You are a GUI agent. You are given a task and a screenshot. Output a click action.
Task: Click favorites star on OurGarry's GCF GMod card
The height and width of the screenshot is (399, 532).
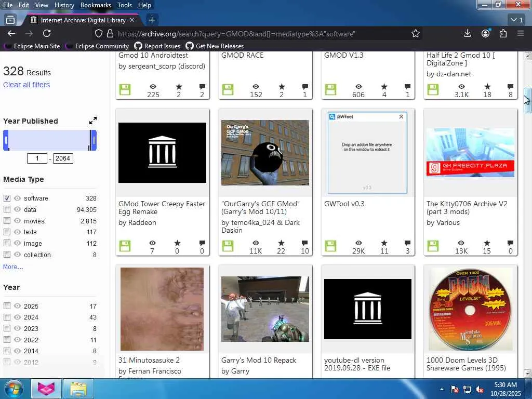[281, 243]
